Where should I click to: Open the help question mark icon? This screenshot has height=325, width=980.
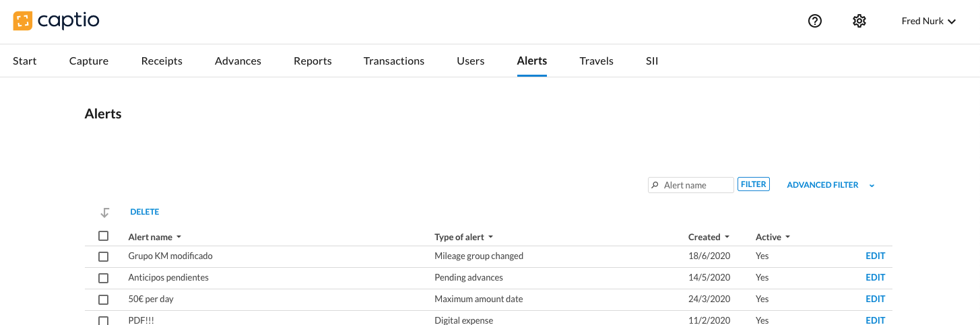click(815, 21)
